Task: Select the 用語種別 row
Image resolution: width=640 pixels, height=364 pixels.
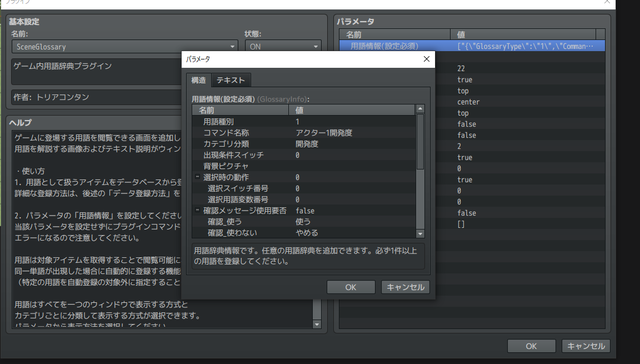Action: tap(304, 122)
